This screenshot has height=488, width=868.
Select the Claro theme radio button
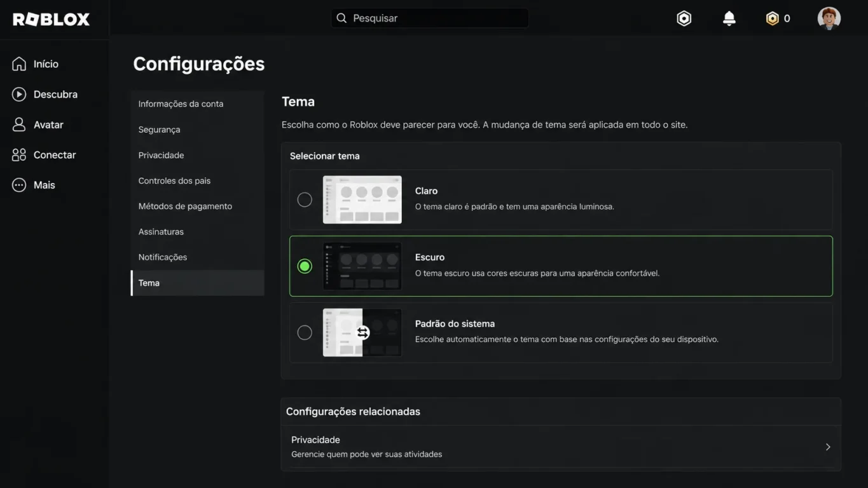click(305, 200)
